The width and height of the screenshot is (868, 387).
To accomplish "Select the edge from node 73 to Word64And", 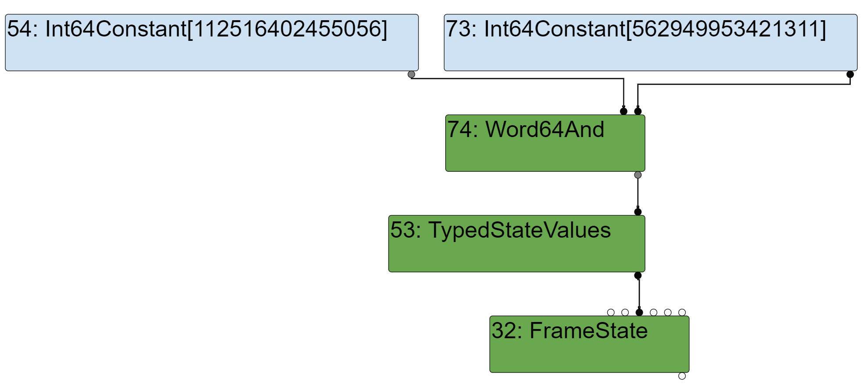I will click(x=746, y=84).
